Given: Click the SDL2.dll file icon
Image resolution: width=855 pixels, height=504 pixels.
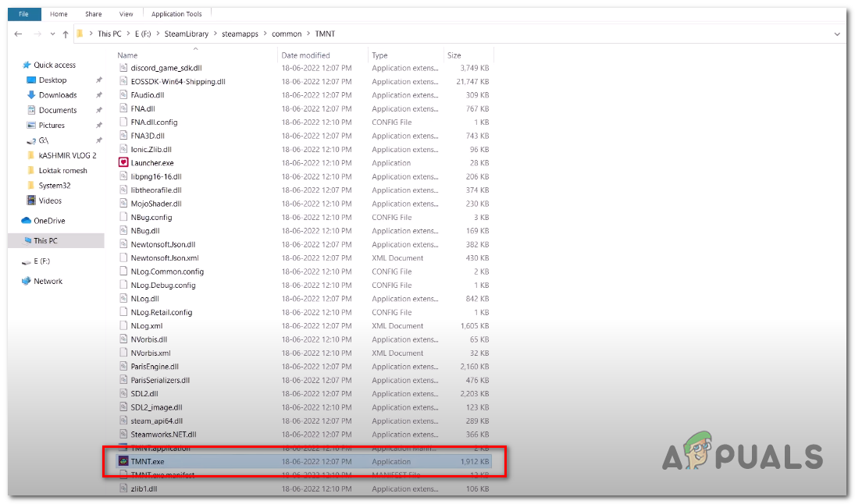Looking at the screenshot, I should point(123,393).
